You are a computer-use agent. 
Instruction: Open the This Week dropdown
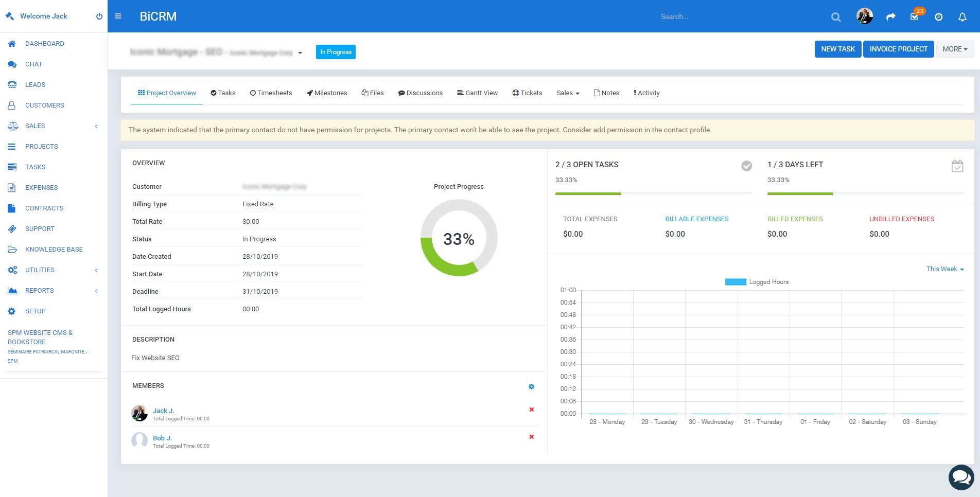pos(944,269)
